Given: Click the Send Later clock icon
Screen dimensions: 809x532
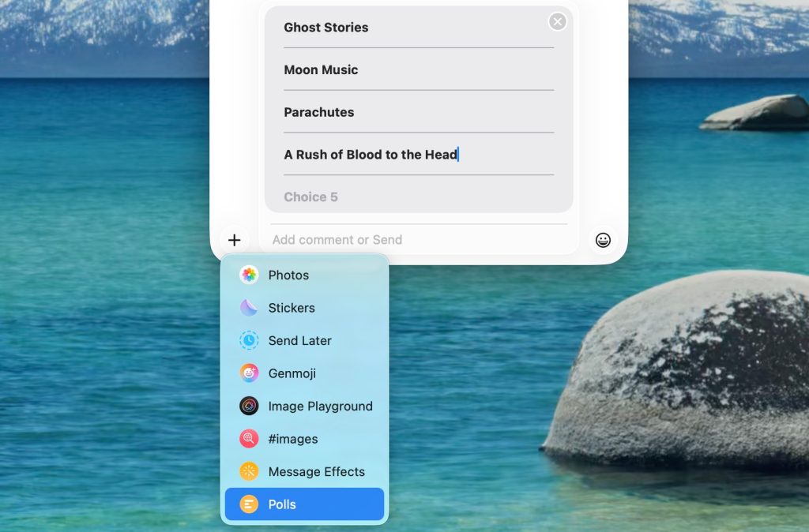Looking at the screenshot, I should coord(249,340).
